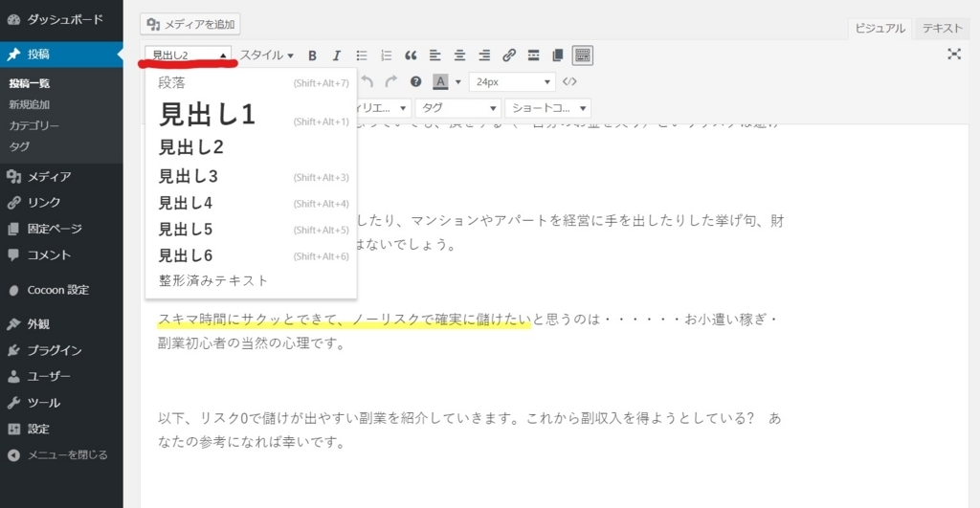This screenshot has height=508, width=980.
Task: Select 見出し3 from format list
Action: [x=251, y=177]
